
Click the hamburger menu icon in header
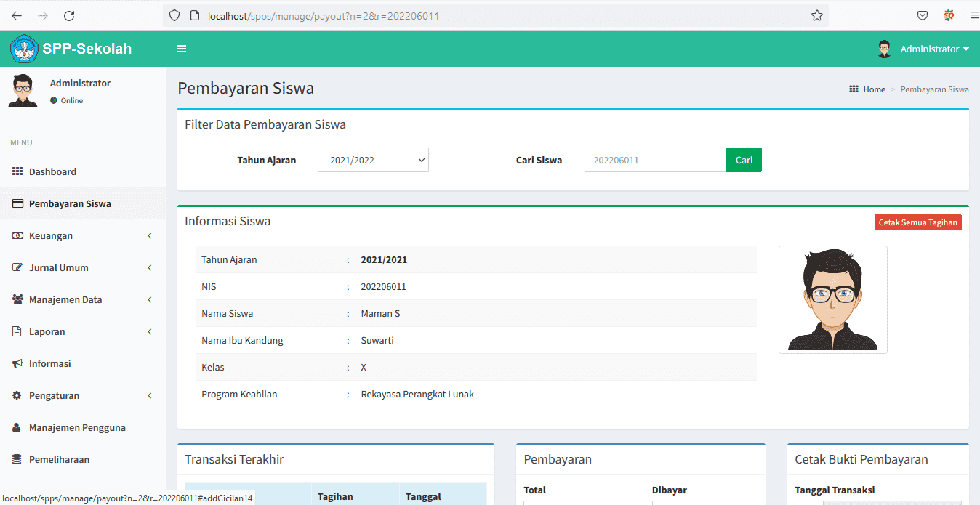point(181,49)
